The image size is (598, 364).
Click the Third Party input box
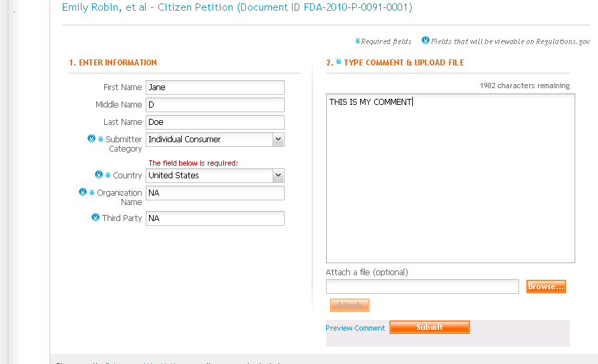[215, 218]
